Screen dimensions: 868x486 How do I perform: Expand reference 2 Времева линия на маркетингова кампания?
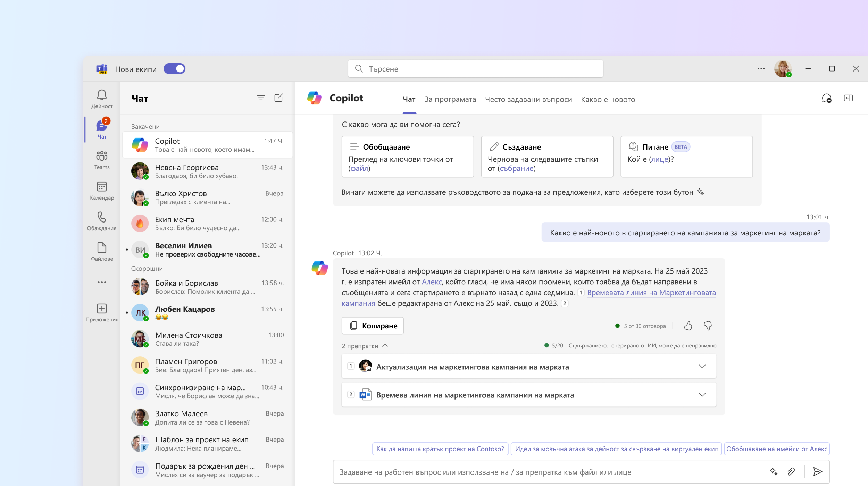[x=702, y=395]
